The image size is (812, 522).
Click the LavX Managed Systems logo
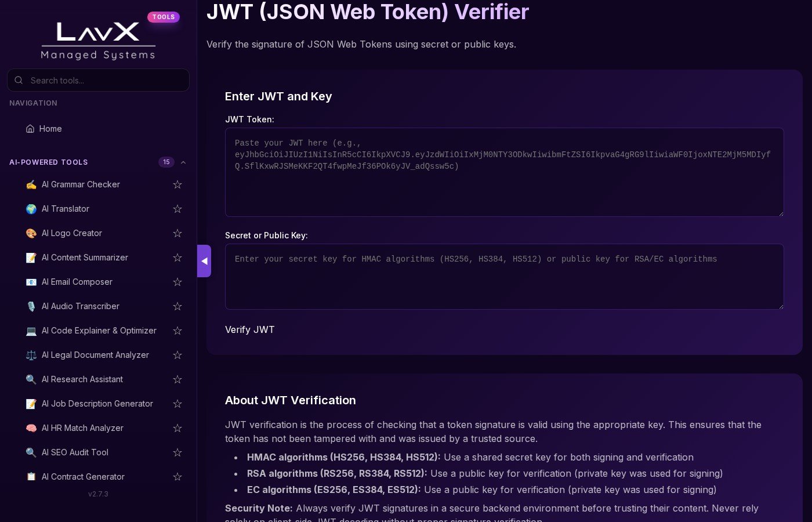point(98,39)
